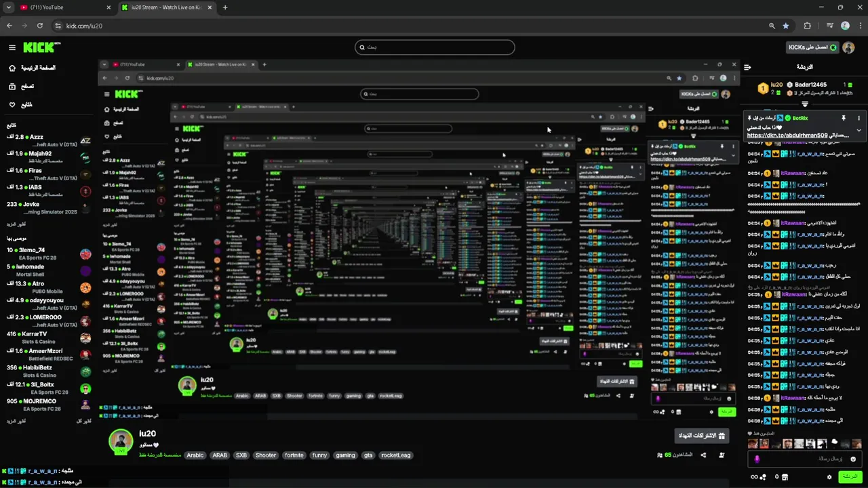Click the icon right of the share icon
The image size is (868, 488).
[x=721, y=455]
